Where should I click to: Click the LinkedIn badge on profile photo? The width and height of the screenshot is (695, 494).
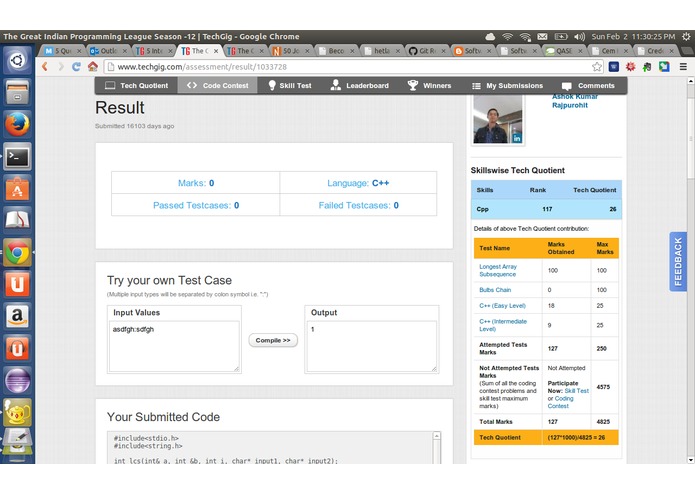pos(517,138)
